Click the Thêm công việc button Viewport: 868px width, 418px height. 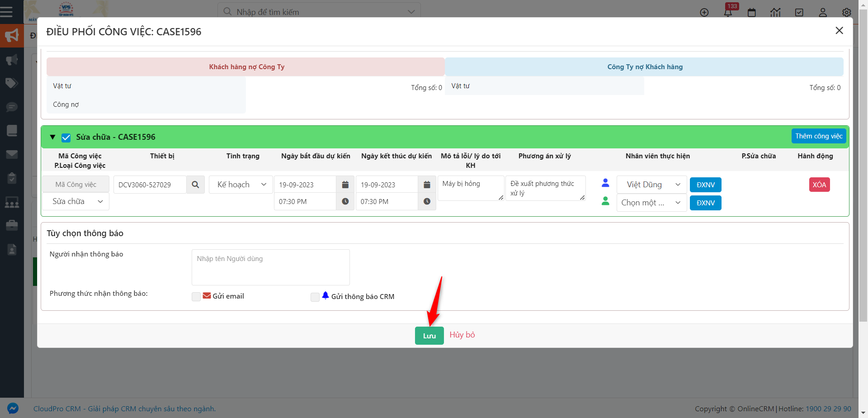pos(819,136)
